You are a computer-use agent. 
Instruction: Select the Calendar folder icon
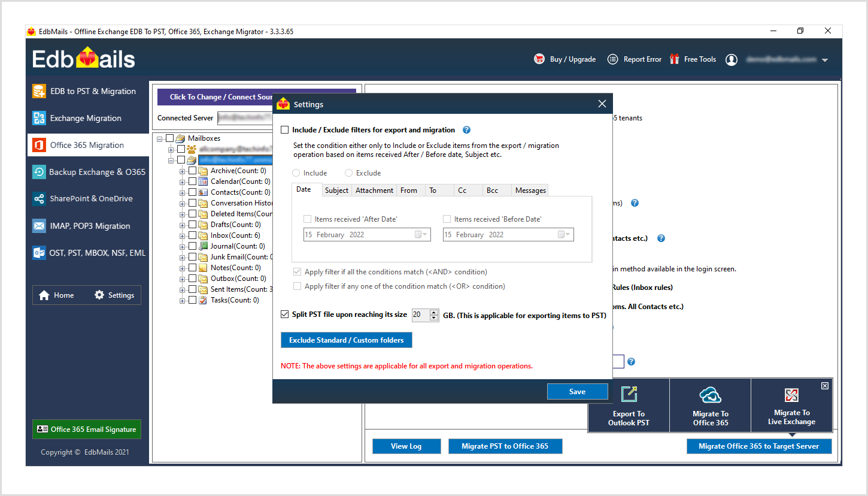point(203,182)
